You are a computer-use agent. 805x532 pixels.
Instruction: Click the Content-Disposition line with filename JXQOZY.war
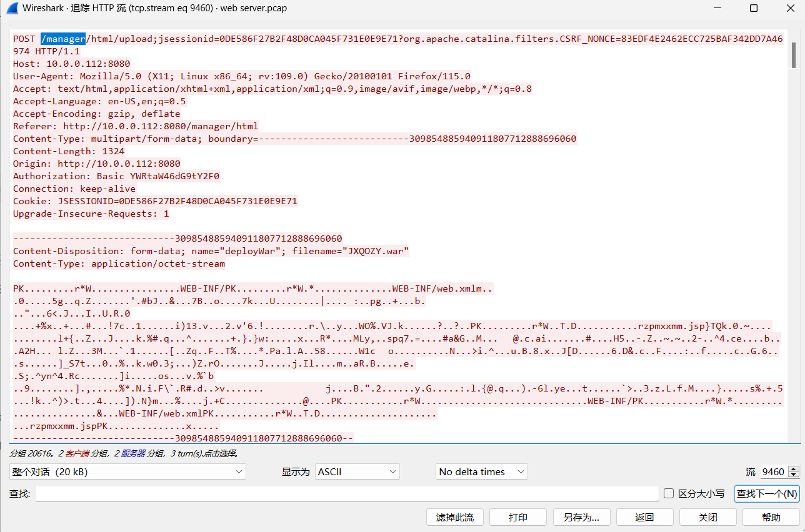(211, 251)
